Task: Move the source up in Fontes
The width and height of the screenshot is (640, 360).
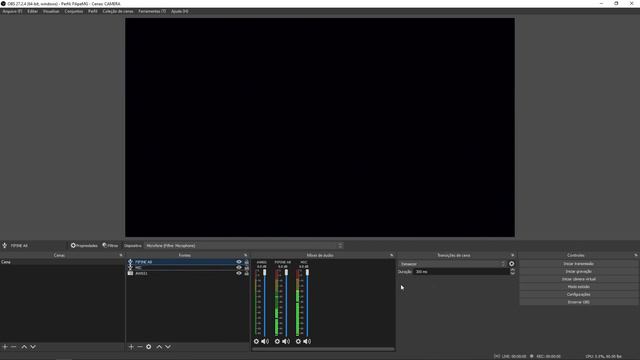Action: click(159, 347)
